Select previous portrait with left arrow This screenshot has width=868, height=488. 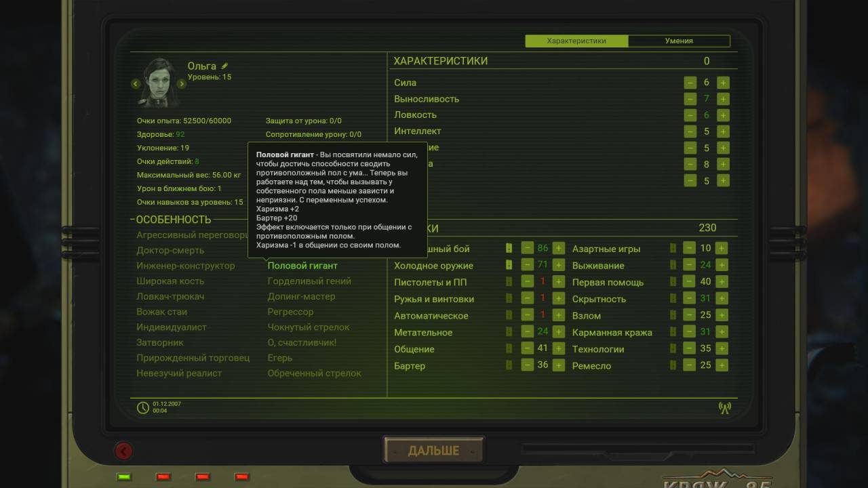pyautogui.click(x=136, y=84)
